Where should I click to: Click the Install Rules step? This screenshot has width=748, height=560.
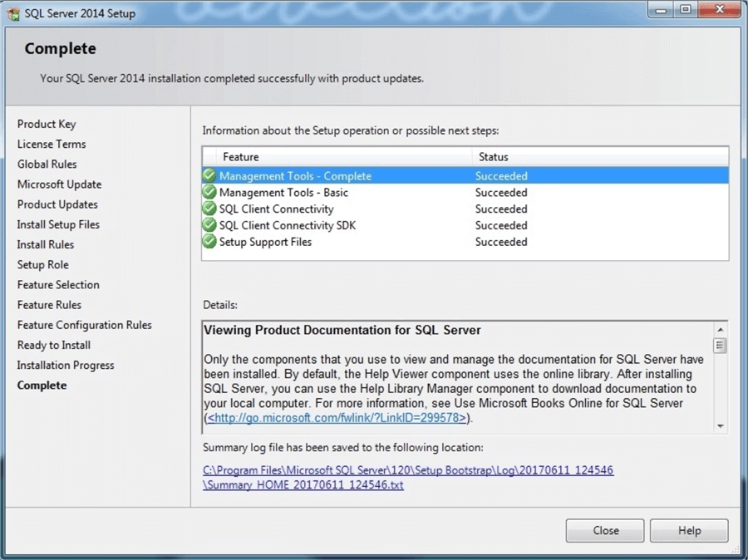click(46, 244)
